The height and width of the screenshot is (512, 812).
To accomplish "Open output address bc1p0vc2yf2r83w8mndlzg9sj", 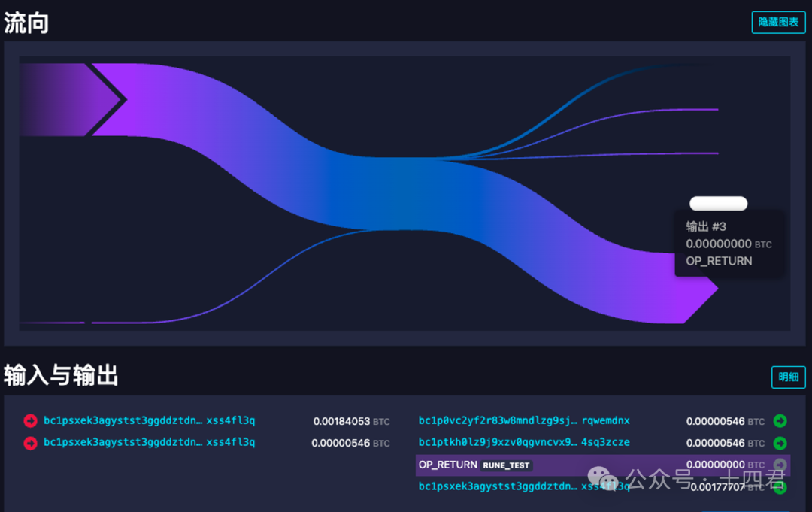I will pos(523,421).
